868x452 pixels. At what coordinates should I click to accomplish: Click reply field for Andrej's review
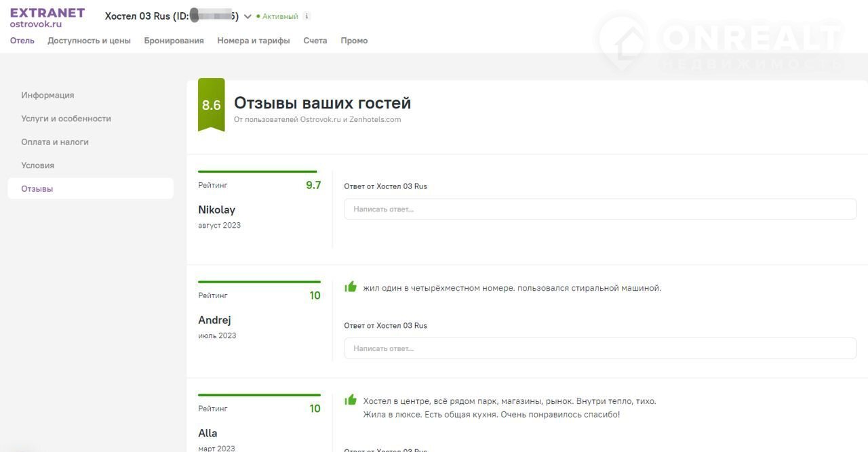599,348
